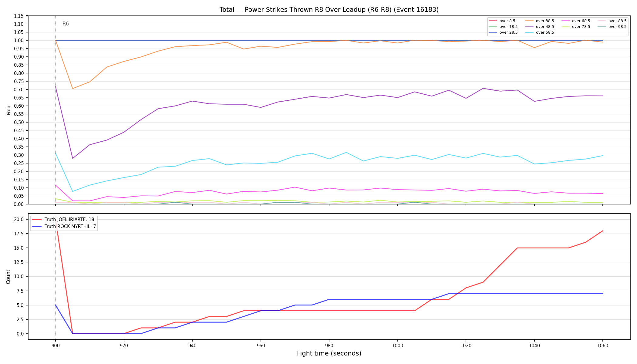
Task: Click the 1.00 tick on the Prob axis
Action: coord(19,40)
